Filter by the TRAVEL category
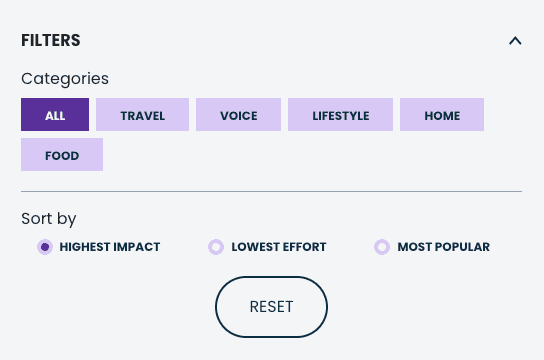 coord(143,114)
